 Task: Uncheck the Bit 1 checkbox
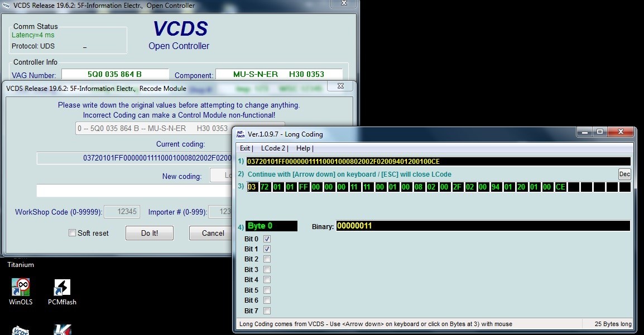point(267,249)
